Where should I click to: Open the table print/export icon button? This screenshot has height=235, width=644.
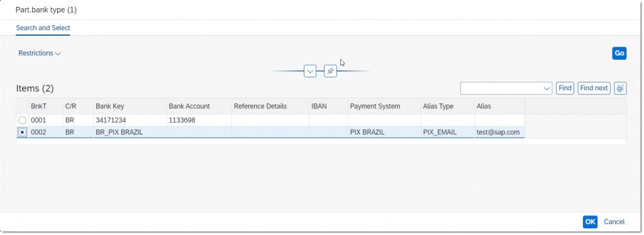tap(620, 88)
